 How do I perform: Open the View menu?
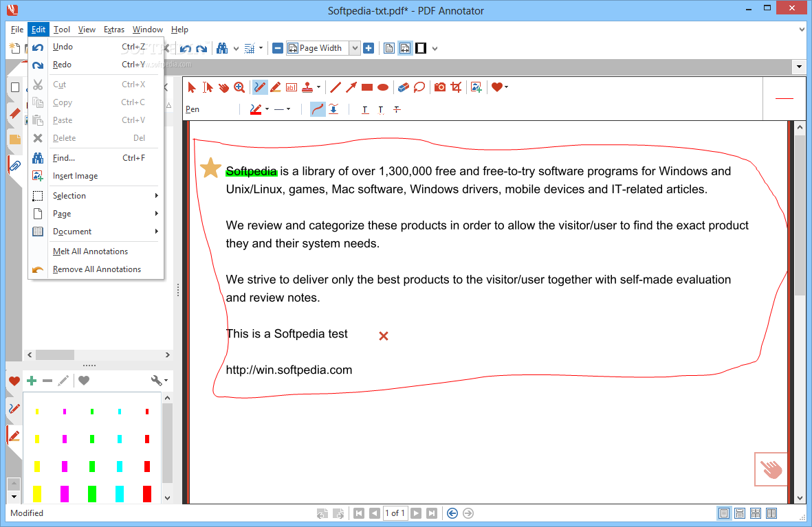87,30
